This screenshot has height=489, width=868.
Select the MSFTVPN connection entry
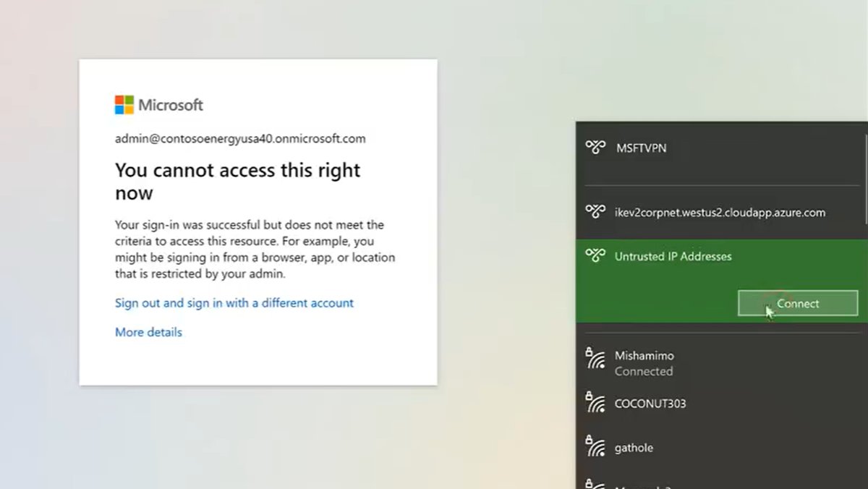coord(721,148)
